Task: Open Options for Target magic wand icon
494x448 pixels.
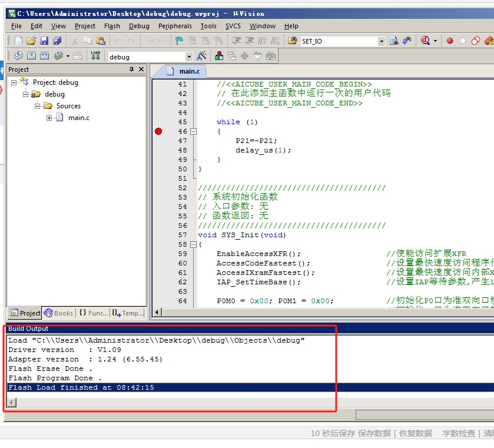Action: tap(201, 56)
